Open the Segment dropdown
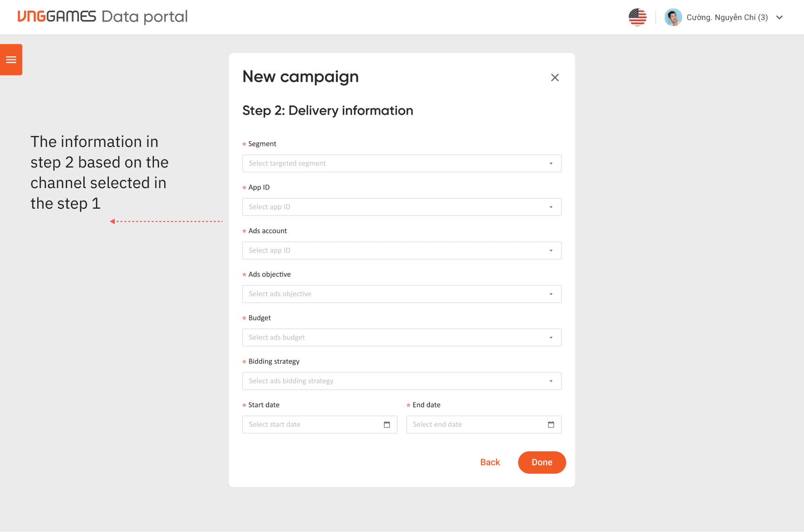This screenshot has width=804, height=532. point(402,164)
